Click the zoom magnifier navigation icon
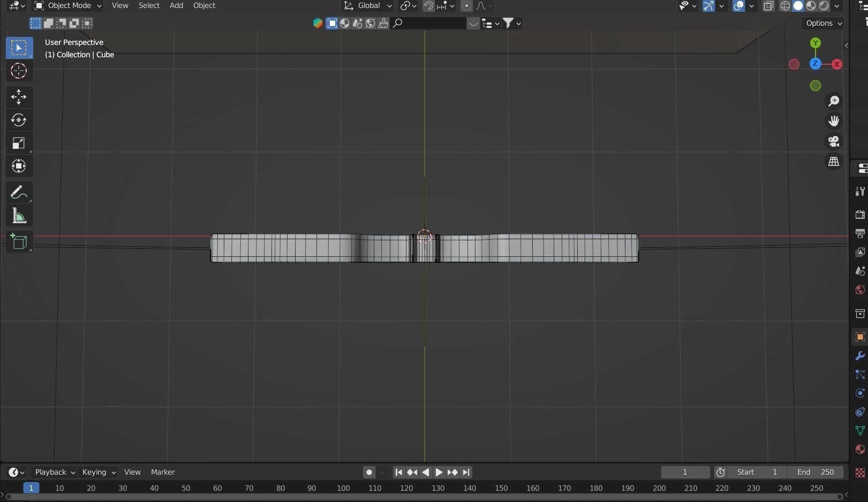Viewport: 868px width, 502px height. 834,101
